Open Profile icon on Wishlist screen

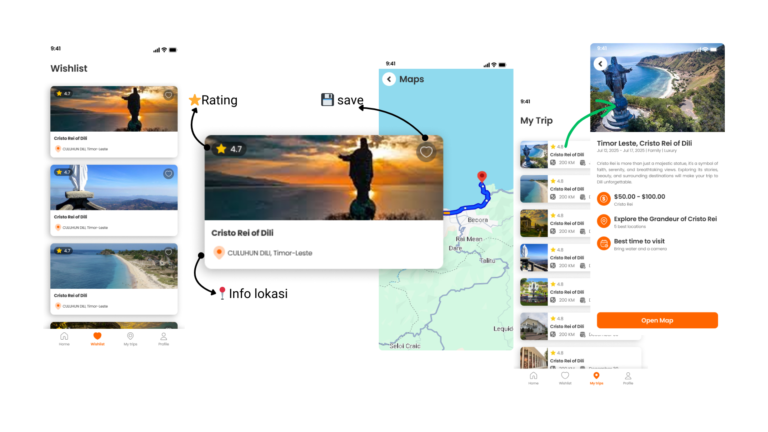[164, 338]
